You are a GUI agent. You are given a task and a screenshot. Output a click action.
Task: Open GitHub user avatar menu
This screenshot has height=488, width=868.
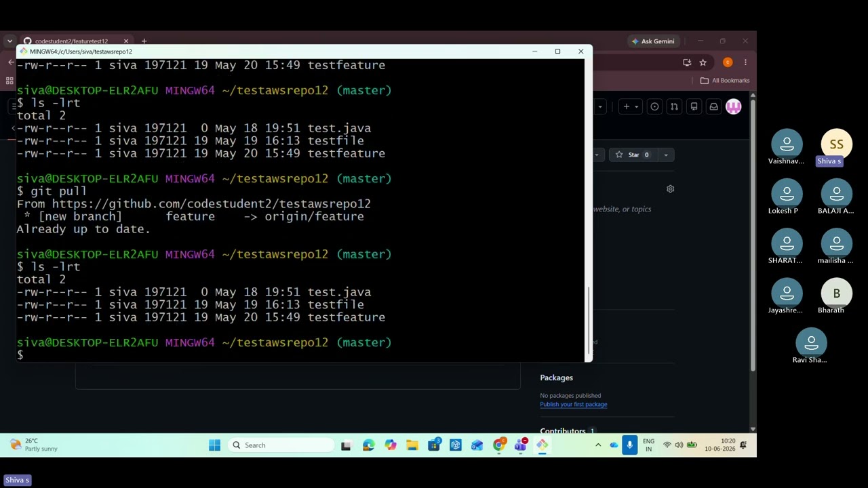click(734, 106)
